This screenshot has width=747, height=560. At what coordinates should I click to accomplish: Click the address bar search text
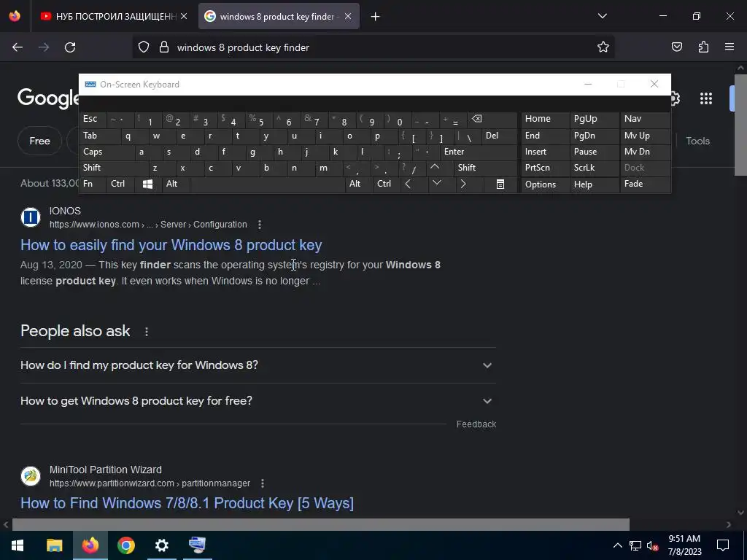(243, 47)
